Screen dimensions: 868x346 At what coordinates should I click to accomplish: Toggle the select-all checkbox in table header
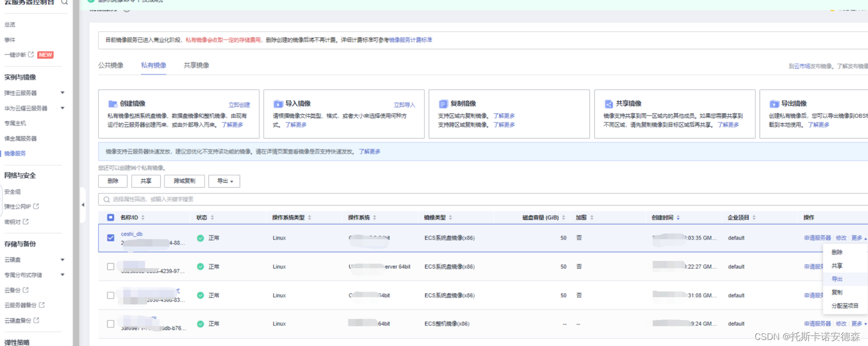tap(110, 218)
